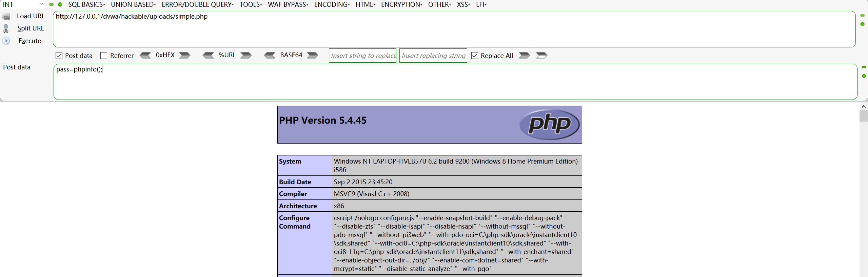Open the WAF BYPASS menu
Screen dimensions: 868x277
pos(288,4)
